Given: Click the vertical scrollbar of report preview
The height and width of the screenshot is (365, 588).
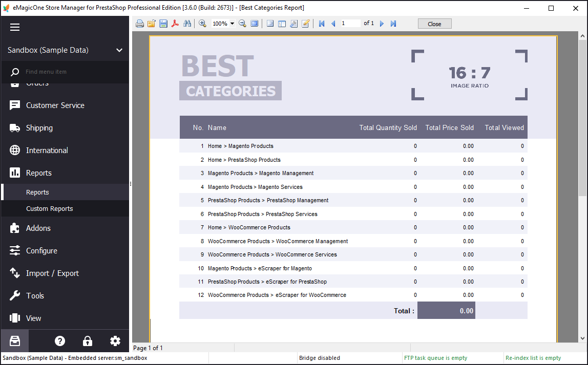Looking at the screenshot, I should pyautogui.click(x=582, y=118).
